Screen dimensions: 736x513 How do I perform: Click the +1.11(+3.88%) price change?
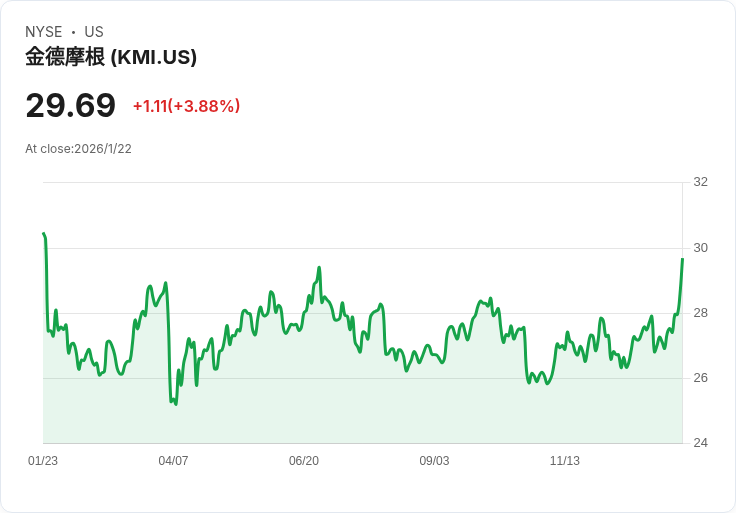186,106
